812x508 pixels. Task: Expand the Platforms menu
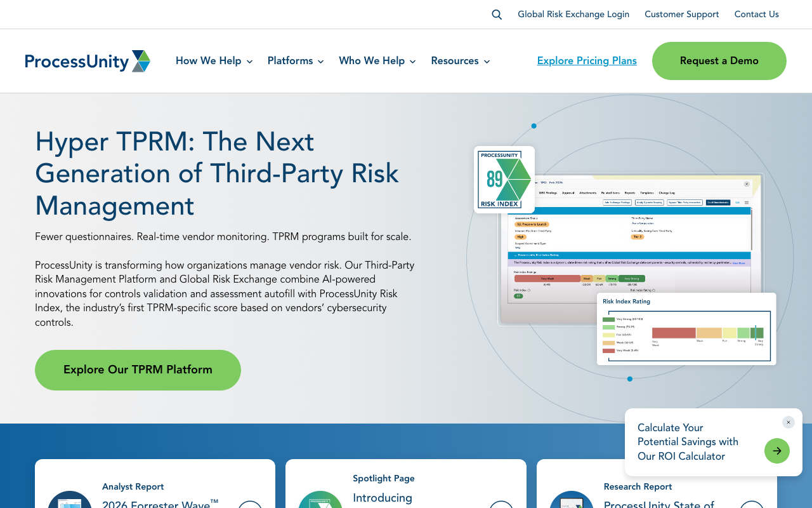click(296, 61)
